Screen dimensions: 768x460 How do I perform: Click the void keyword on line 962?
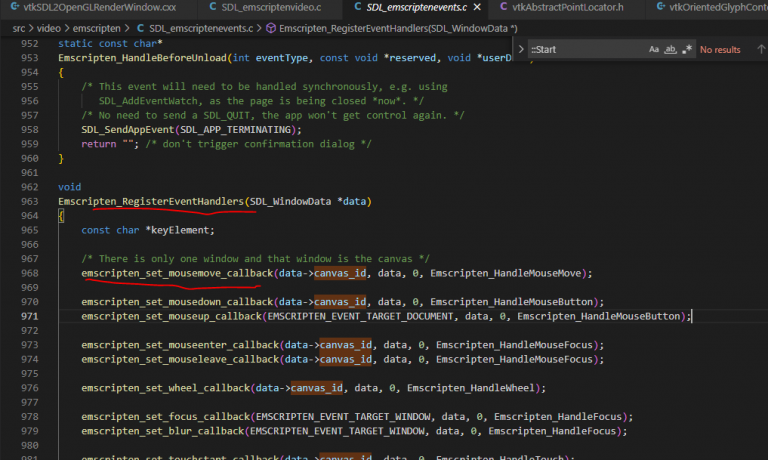[x=70, y=187]
